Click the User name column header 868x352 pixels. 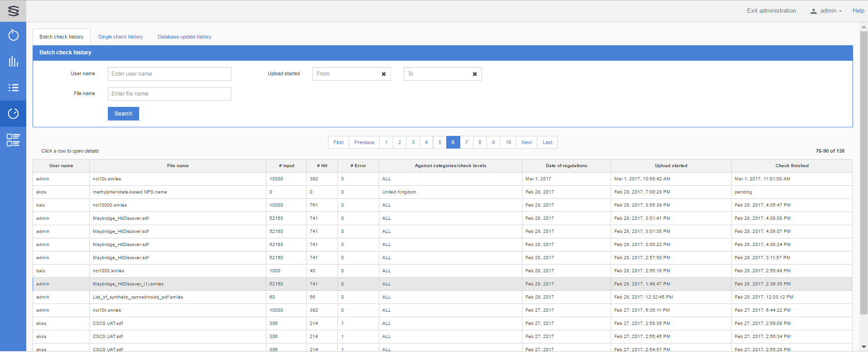61,166
